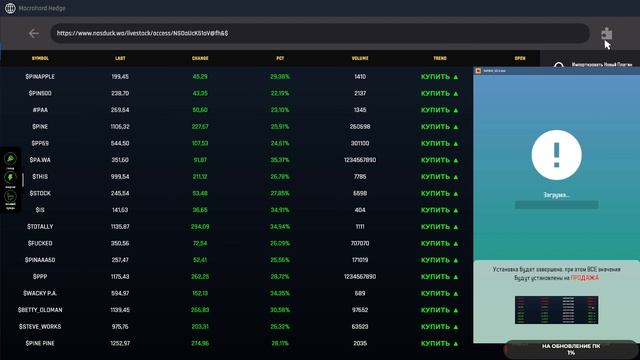The image size is (640, 360).
Task: Sort by LAST column header
Action: [x=120, y=58]
